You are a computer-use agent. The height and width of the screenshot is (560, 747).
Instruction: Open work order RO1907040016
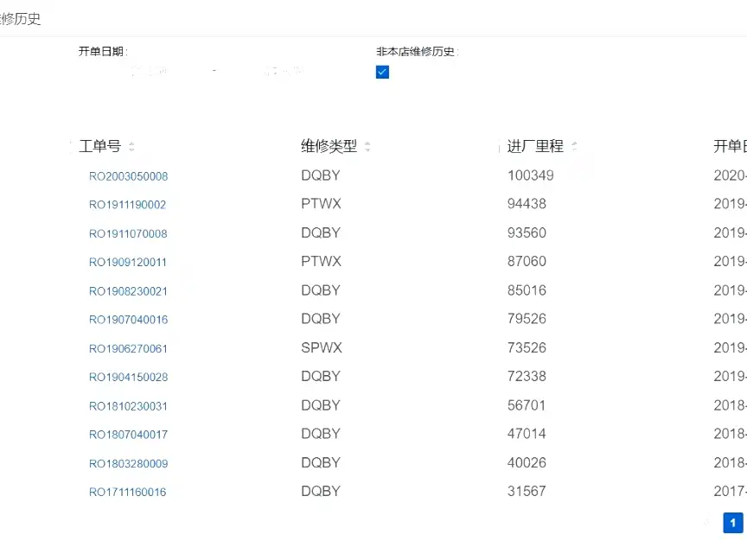128,320
